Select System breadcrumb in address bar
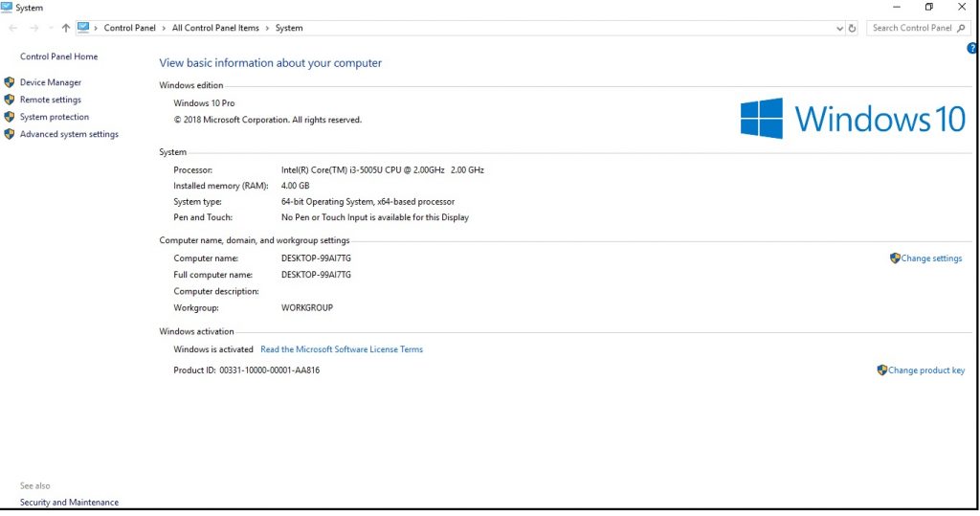This screenshot has height=516, width=980. (x=289, y=28)
